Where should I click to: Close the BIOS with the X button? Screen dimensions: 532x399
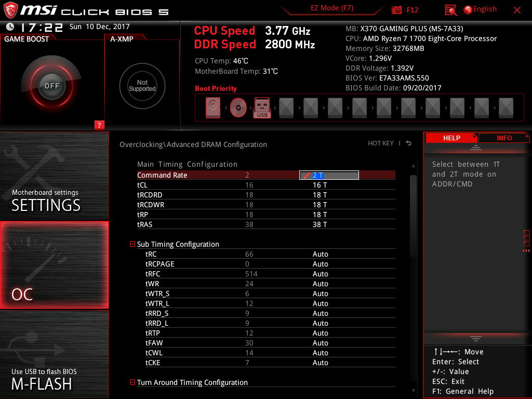coord(517,10)
